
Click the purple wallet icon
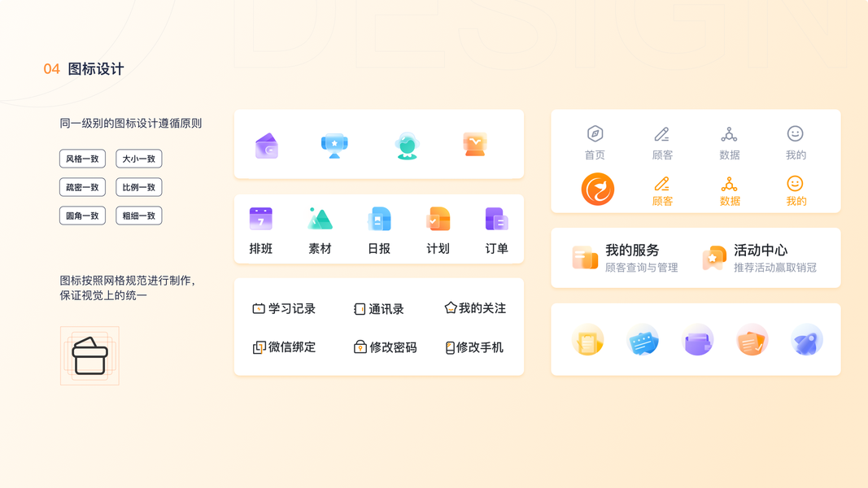[x=266, y=146]
